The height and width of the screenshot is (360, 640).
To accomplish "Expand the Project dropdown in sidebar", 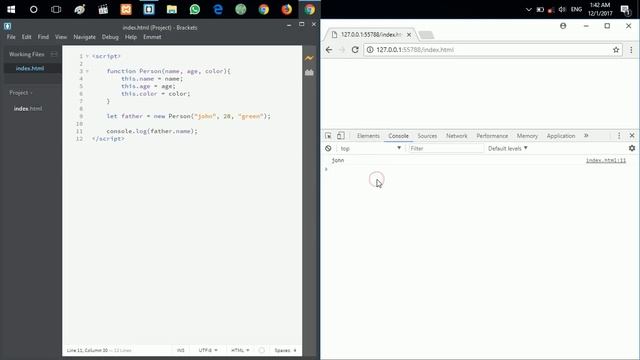I will click(21, 93).
